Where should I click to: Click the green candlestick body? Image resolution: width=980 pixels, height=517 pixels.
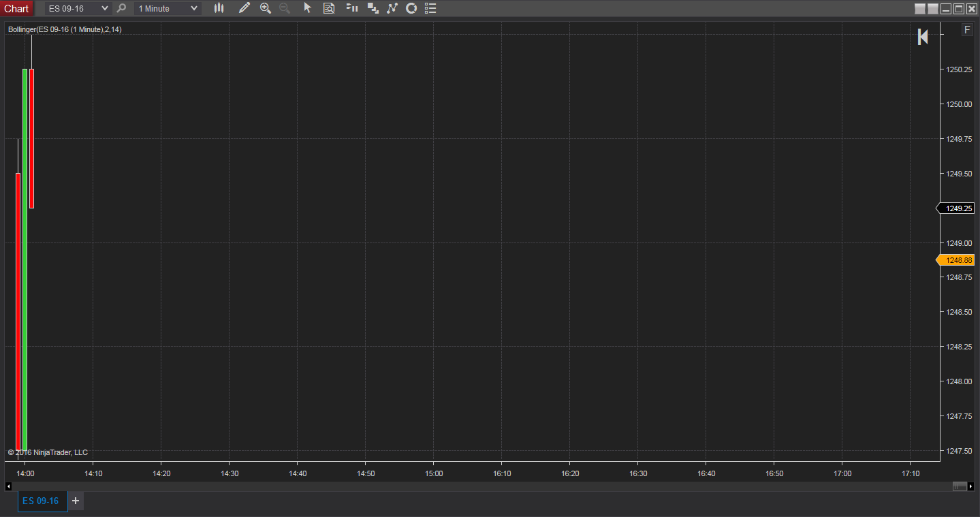tap(25, 260)
